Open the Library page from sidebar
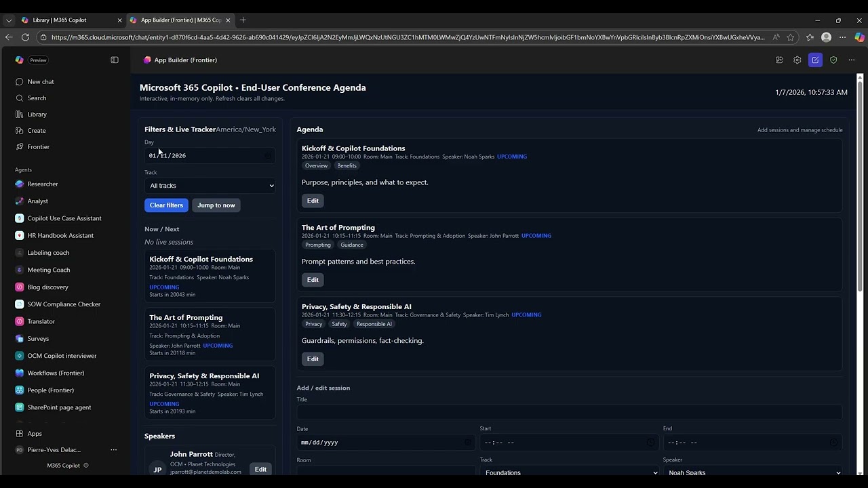 coord(37,114)
